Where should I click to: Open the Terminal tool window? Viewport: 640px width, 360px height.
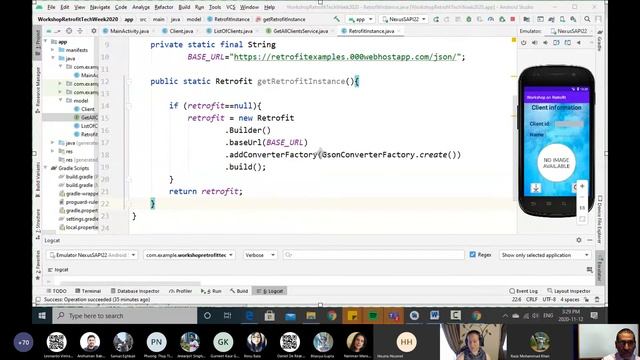[x=88, y=291]
